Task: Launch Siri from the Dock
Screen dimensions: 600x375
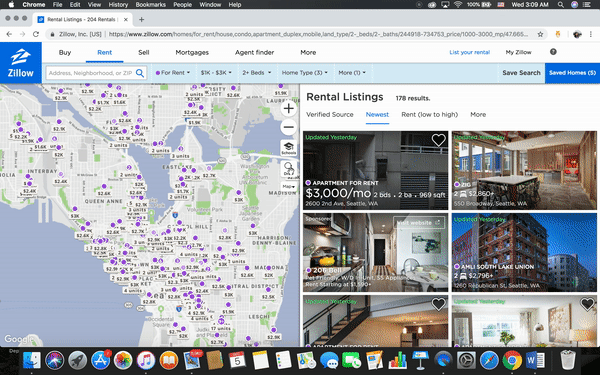Action: [54, 360]
